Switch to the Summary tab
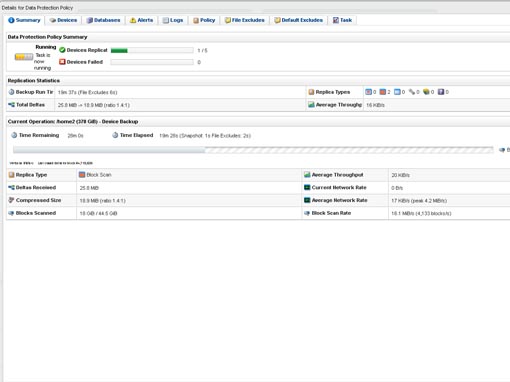 point(24,20)
